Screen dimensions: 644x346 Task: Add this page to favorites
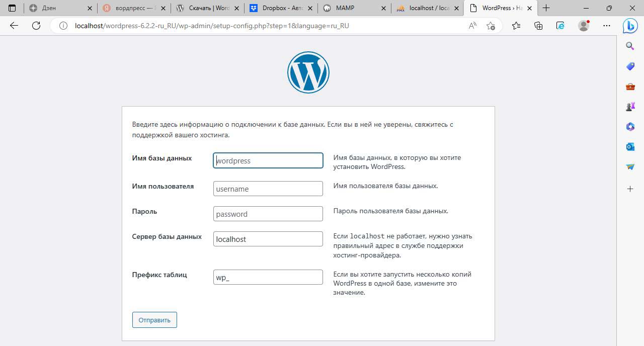[491, 26]
